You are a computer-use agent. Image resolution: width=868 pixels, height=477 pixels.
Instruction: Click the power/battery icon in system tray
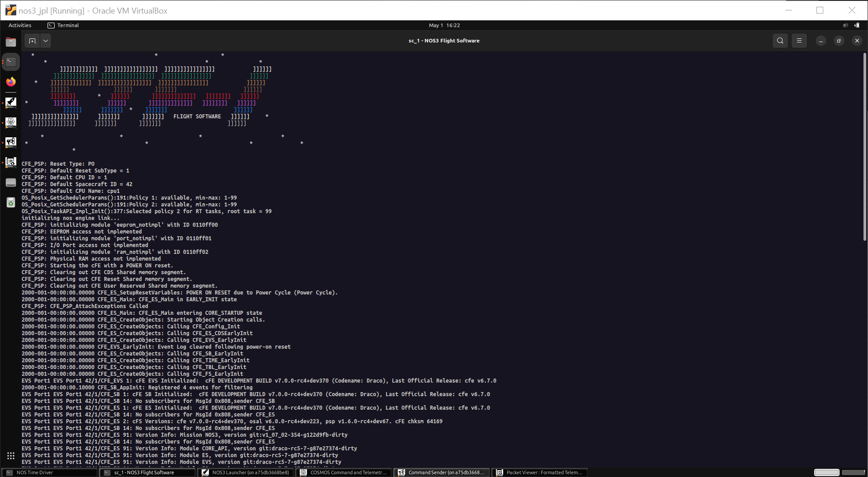coord(857,25)
